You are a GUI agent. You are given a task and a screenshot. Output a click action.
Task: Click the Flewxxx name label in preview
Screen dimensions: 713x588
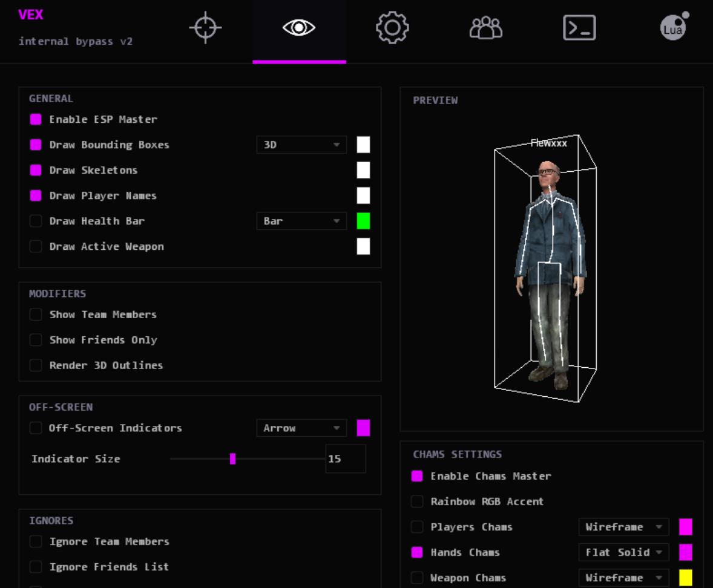[x=549, y=143]
